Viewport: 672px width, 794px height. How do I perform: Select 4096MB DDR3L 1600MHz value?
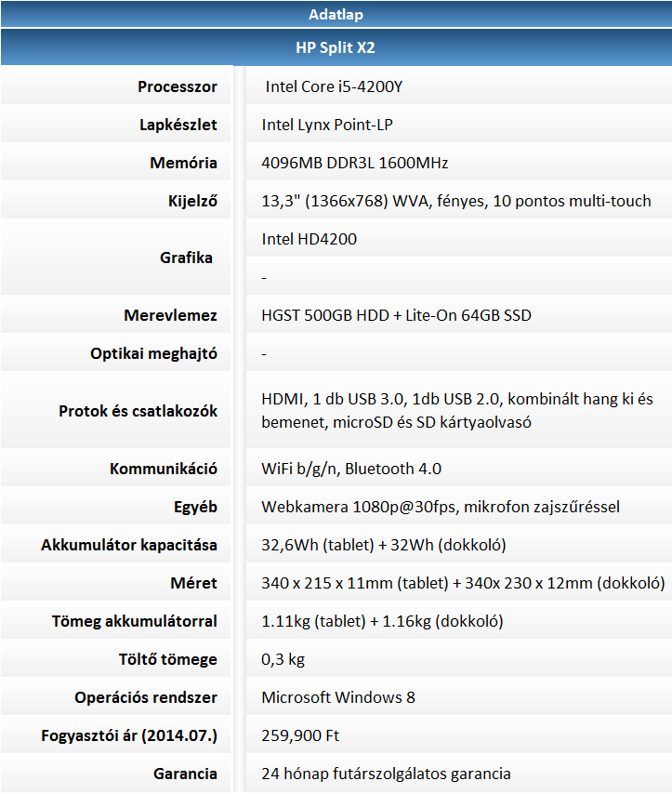click(x=354, y=163)
